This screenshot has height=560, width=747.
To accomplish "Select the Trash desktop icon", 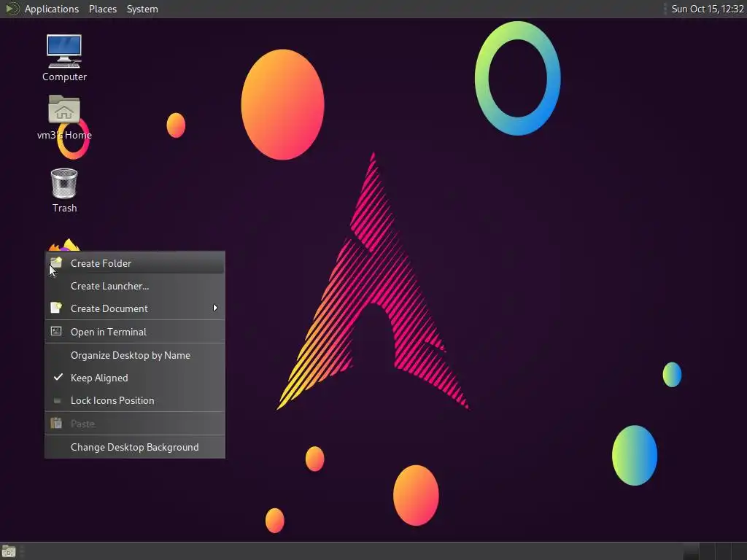I will point(64,183).
